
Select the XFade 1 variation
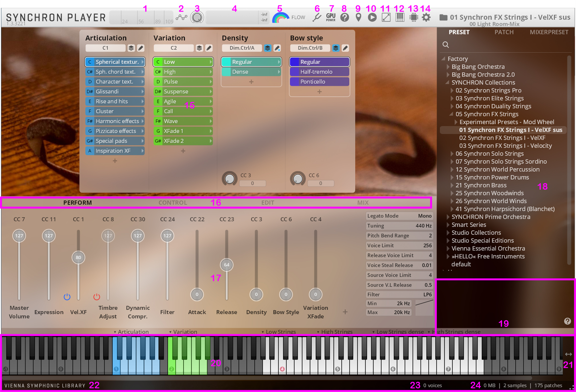coord(183,131)
